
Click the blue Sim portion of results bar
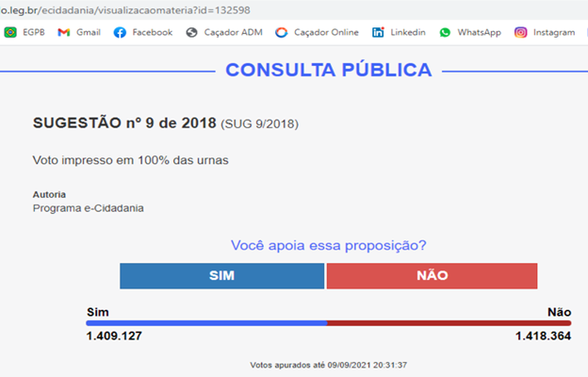(206, 323)
